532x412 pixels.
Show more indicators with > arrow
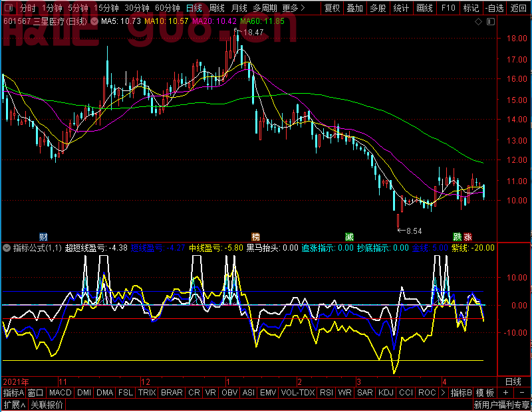(443, 393)
